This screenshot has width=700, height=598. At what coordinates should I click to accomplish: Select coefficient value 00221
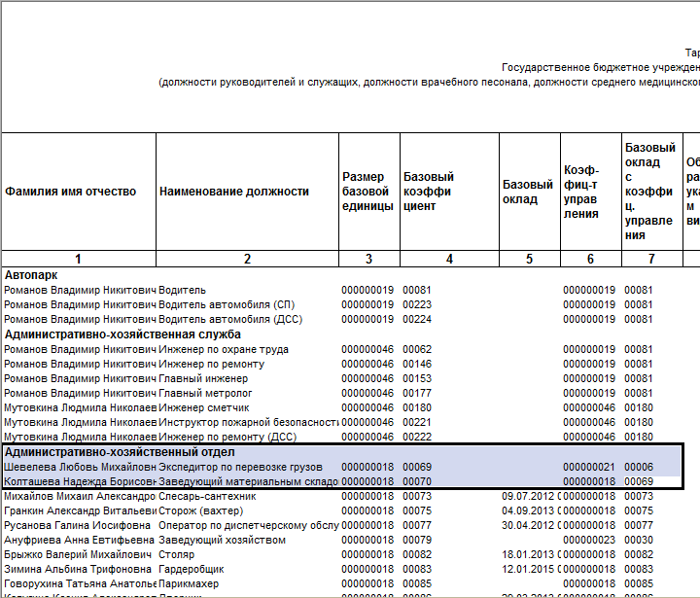[x=417, y=422]
